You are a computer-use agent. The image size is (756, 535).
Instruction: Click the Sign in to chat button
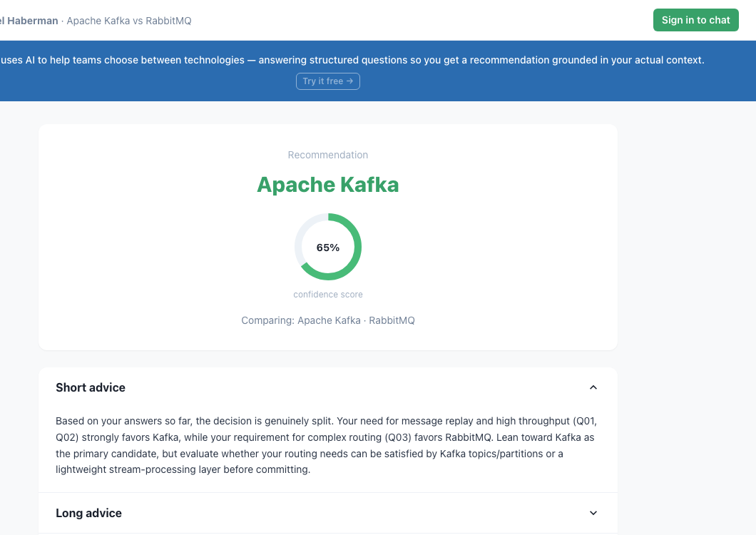pyautogui.click(x=695, y=20)
